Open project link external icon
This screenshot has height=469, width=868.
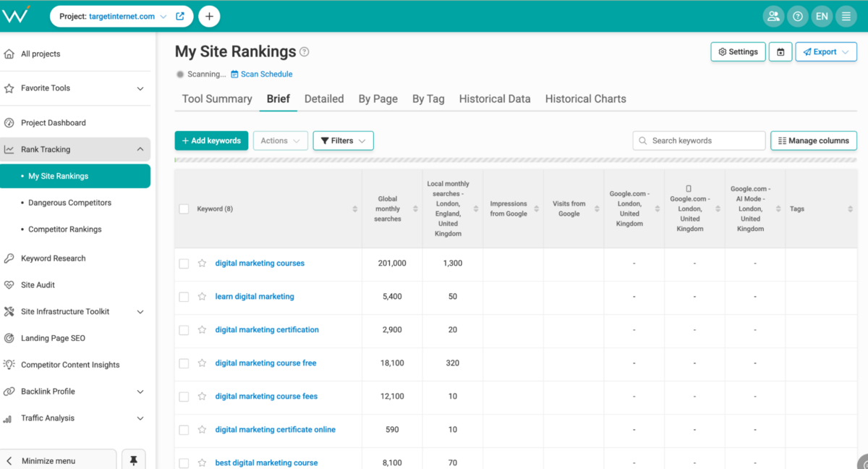180,16
